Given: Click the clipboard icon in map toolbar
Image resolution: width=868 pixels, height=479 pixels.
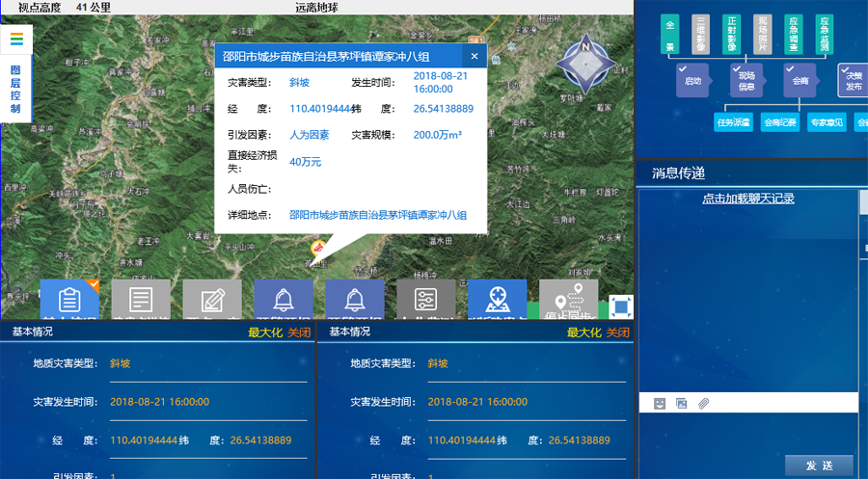Looking at the screenshot, I should click(69, 300).
